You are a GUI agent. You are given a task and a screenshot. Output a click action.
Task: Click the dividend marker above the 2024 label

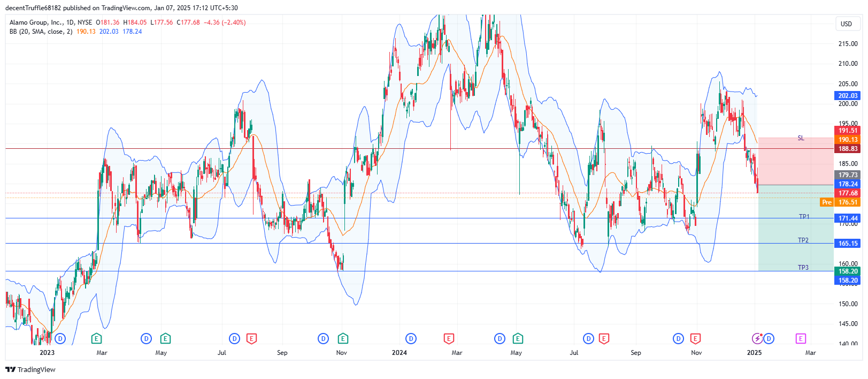(x=411, y=338)
